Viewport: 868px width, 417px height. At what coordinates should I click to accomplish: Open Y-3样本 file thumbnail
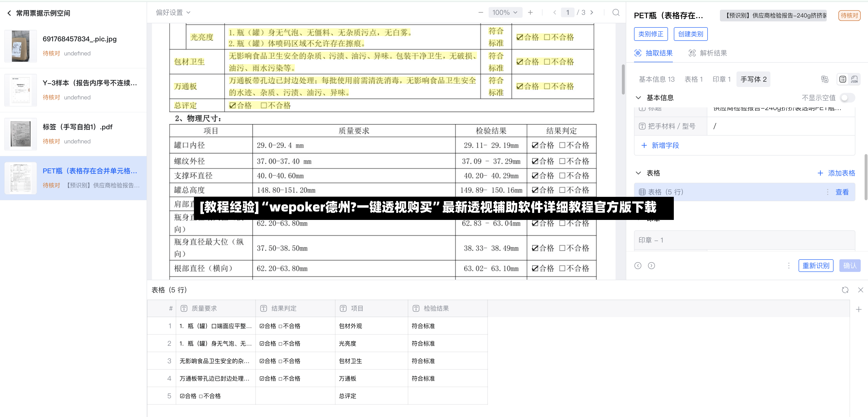click(21, 90)
